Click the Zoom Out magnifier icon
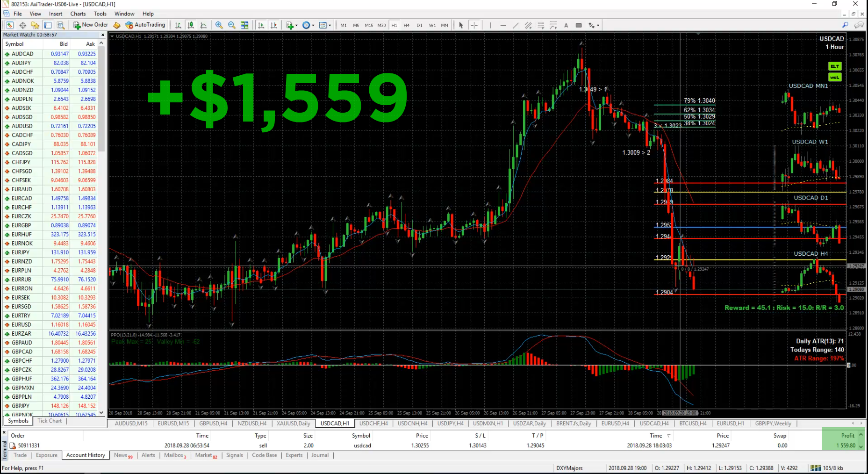 click(x=231, y=25)
